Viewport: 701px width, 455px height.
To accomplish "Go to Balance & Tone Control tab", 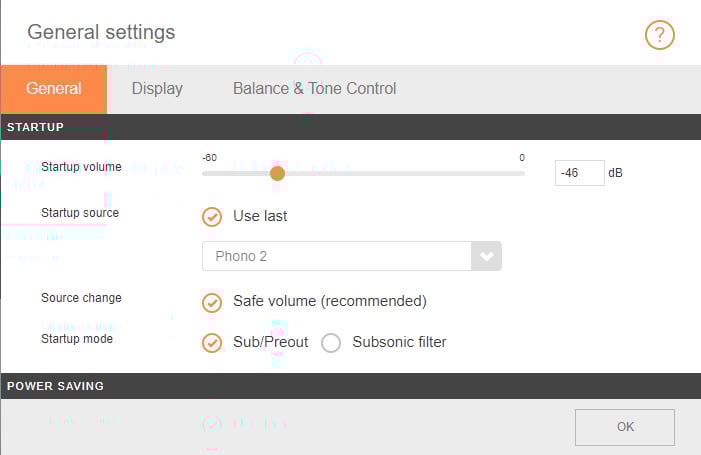I will click(x=314, y=89).
